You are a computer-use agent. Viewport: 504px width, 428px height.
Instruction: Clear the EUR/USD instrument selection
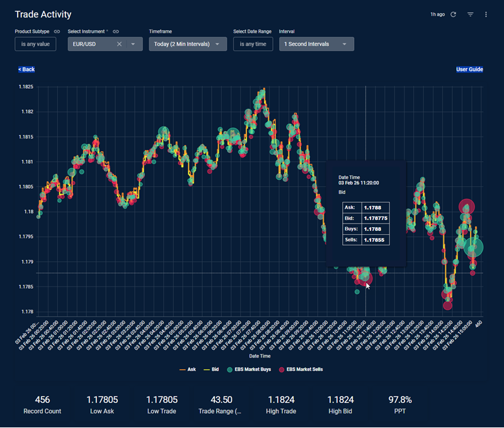119,44
